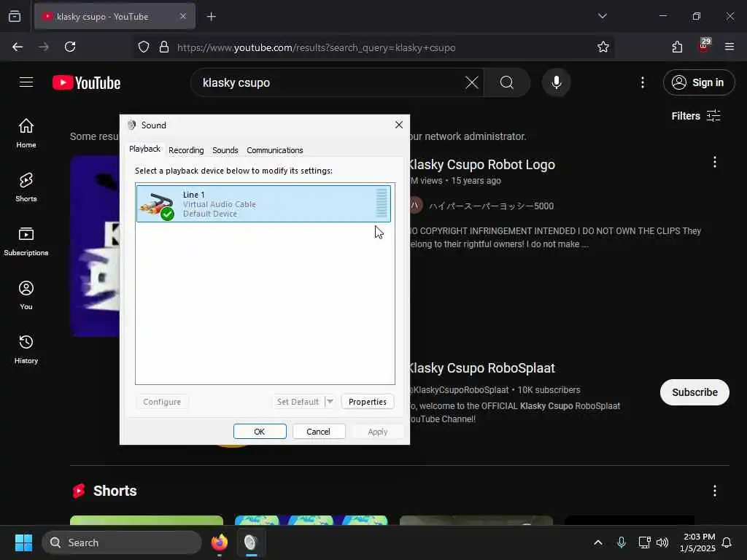Open Klasky Csupo Robot Logo video title
Viewport: 747px width, 560px height.
point(481,165)
